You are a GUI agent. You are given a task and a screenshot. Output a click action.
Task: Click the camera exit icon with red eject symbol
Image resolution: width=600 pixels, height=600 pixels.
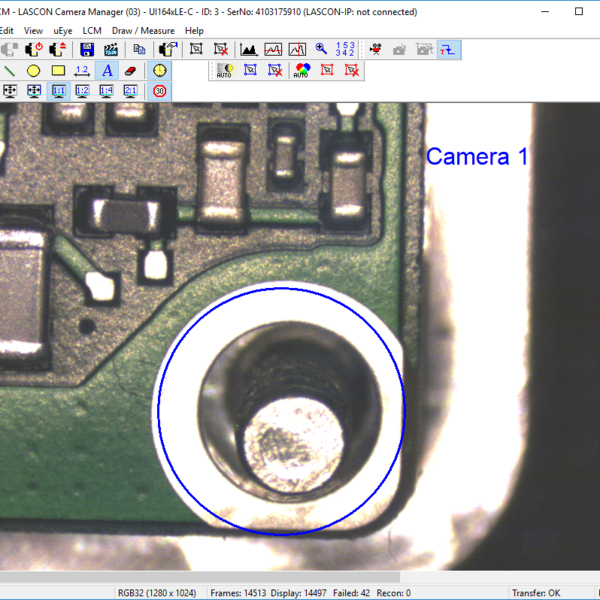click(x=57, y=49)
